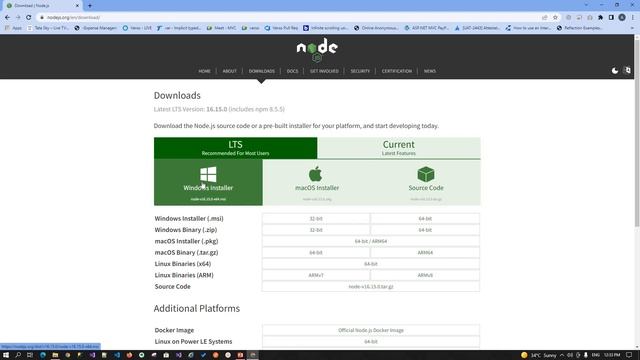Viewport: 640px width, 360px height.
Task: Open the DOWNLOADS nav item
Action: pyautogui.click(x=262, y=71)
